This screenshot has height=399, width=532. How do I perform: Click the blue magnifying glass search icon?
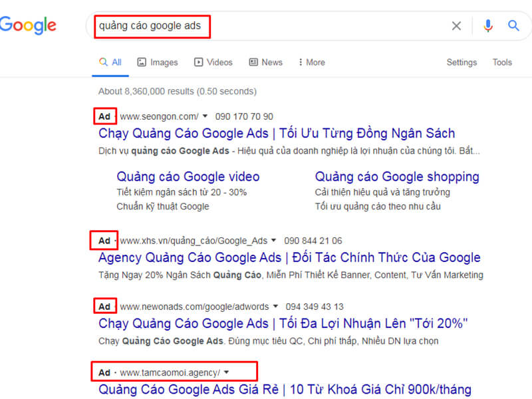point(515,25)
